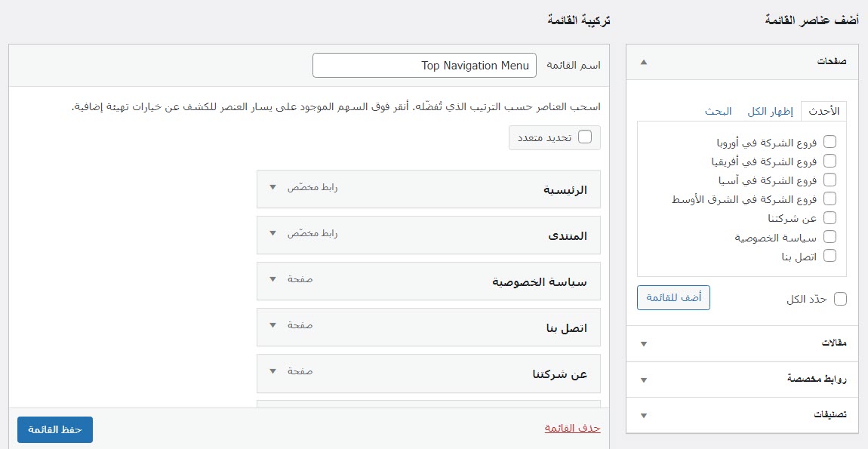Click the حدّد الكل label text
This screenshot has width=868, height=449.
click(x=807, y=299)
